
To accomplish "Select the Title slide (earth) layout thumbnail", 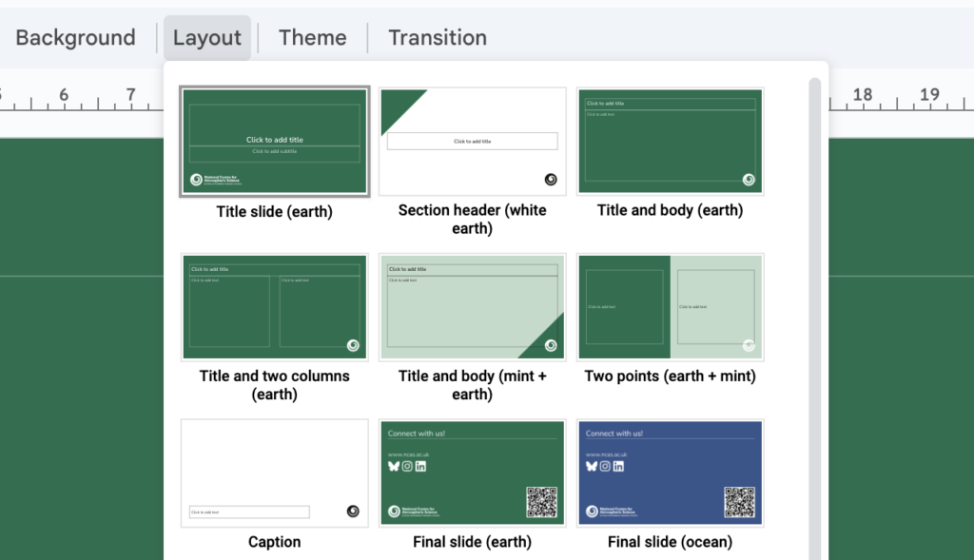I will click(275, 142).
